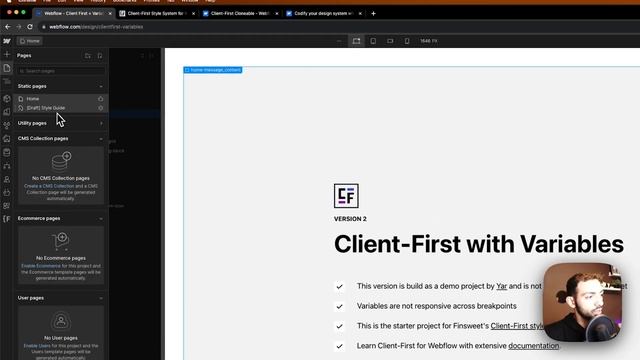The height and width of the screenshot is (360, 640).
Task: Select the home-message_content element label
Action: tap(213, 70)
